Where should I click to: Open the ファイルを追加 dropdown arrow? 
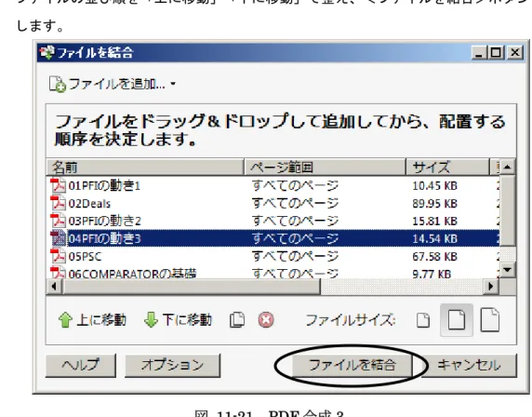(173, 84)
